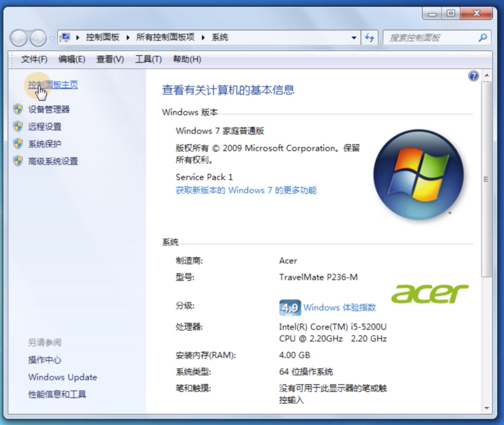
Task: Click the installed memory value 4.00 GB
Action: [294, 355]
